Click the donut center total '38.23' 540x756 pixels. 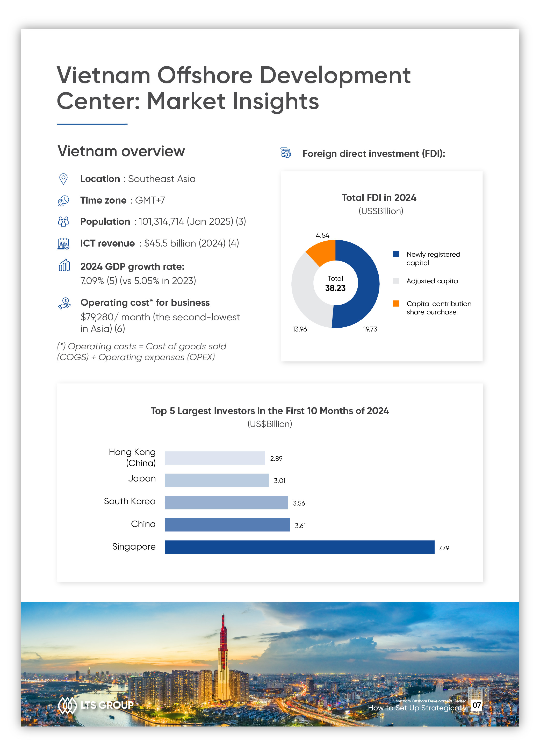click(x=335, y=288)
